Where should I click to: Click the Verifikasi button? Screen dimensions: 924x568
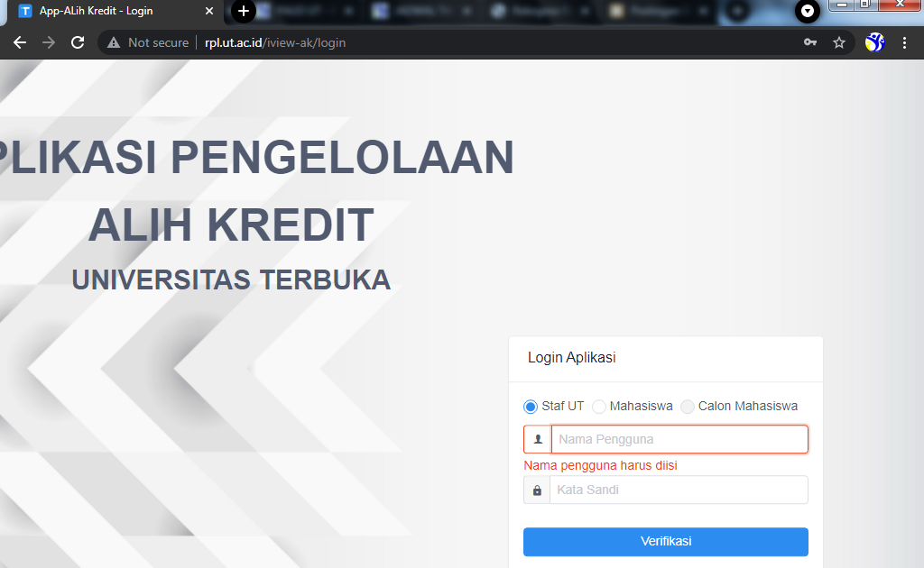tap(666, 542)
